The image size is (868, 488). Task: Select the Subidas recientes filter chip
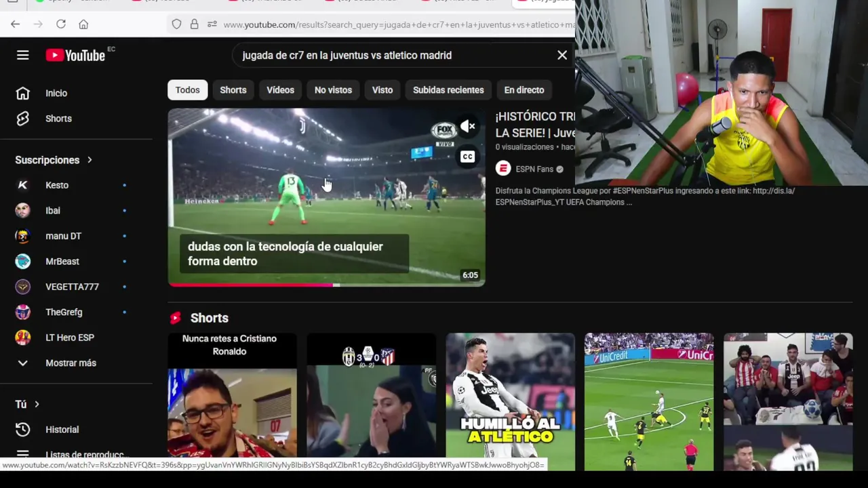(448, 90)
